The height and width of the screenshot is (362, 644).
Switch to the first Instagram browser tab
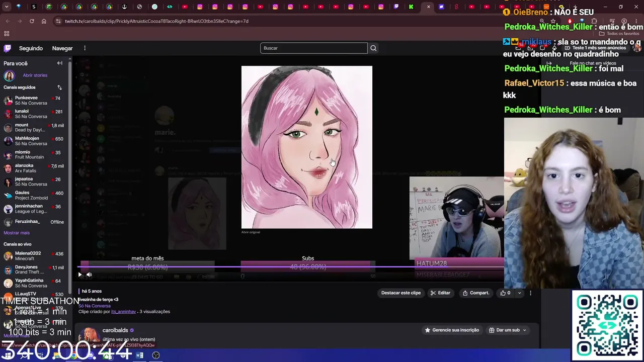(200, 7)
